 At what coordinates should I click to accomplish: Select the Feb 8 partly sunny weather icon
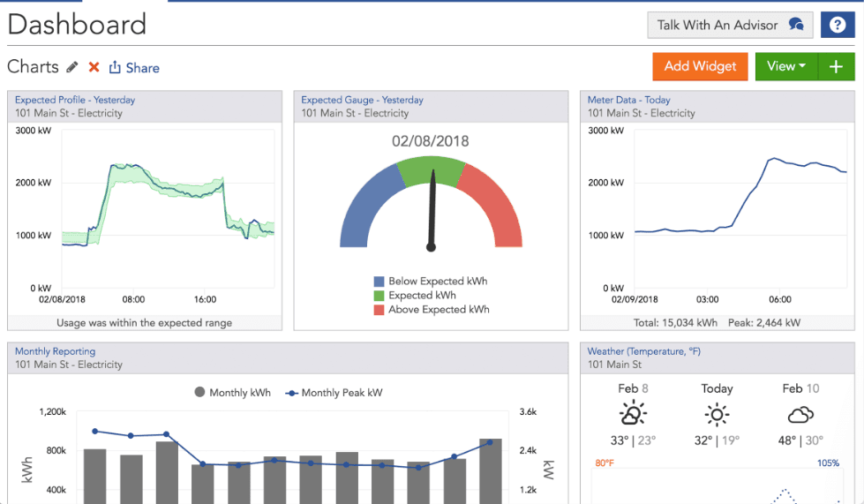tap(633, 414)
